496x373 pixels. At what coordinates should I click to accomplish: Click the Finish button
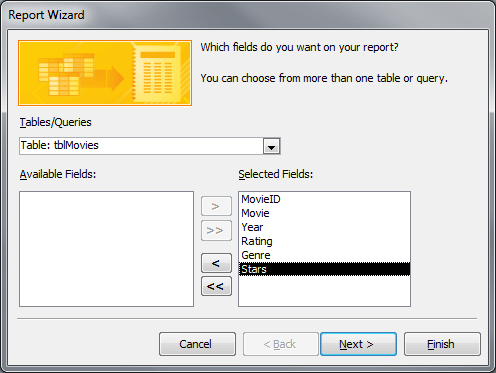click(x=442, y=344)
